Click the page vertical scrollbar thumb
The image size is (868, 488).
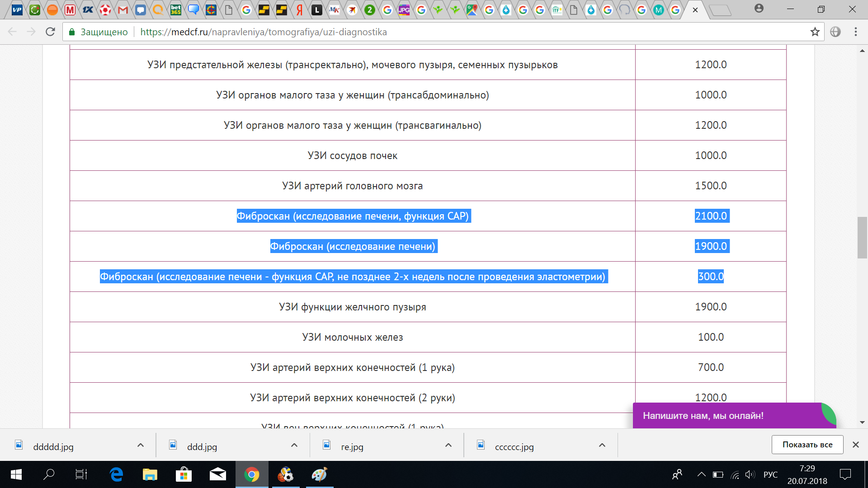click(x=862, y=238)
